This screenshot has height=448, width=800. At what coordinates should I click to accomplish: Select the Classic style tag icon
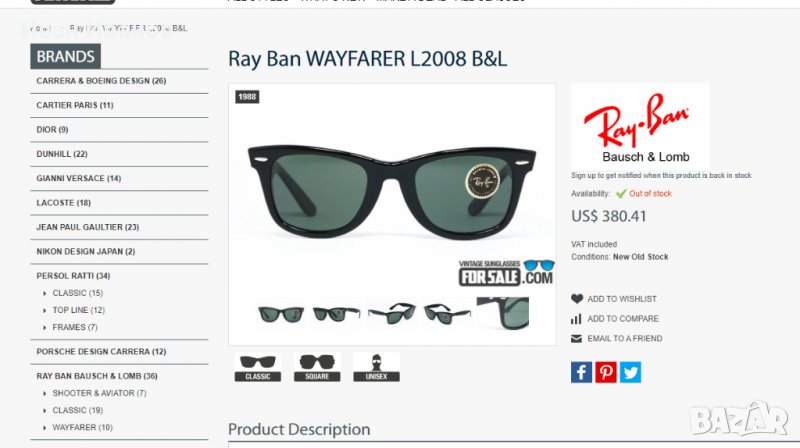coord(258,367)
